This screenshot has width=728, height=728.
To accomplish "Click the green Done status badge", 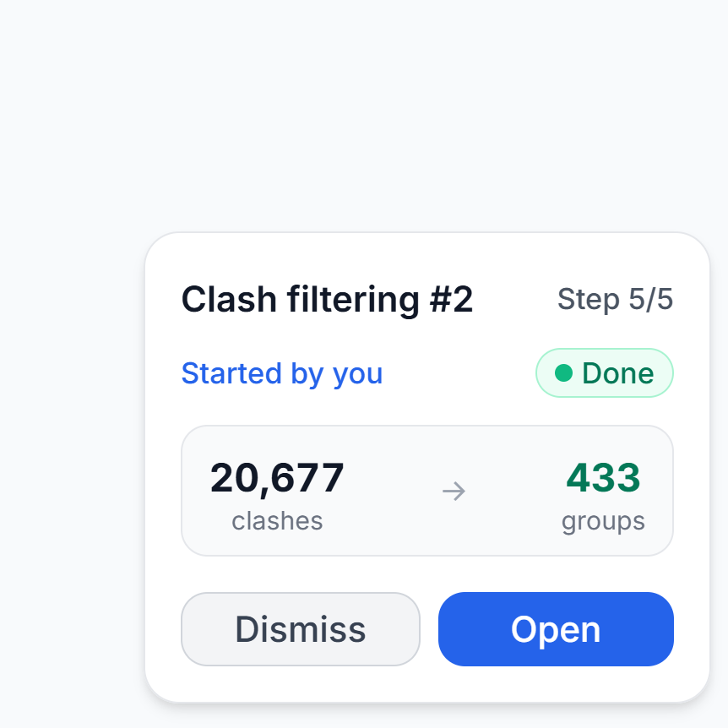I will pos(605,373).
